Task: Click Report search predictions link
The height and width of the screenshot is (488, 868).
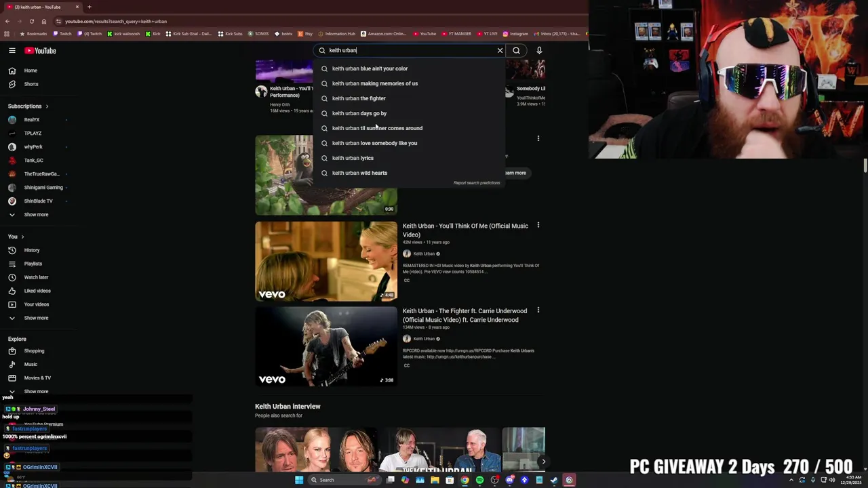Action: [x=477, y=183]
